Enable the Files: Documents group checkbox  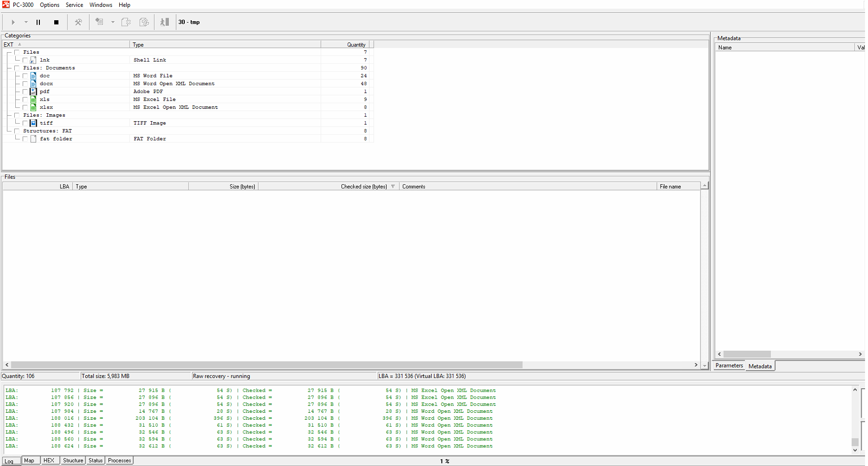tap(17, 68)
